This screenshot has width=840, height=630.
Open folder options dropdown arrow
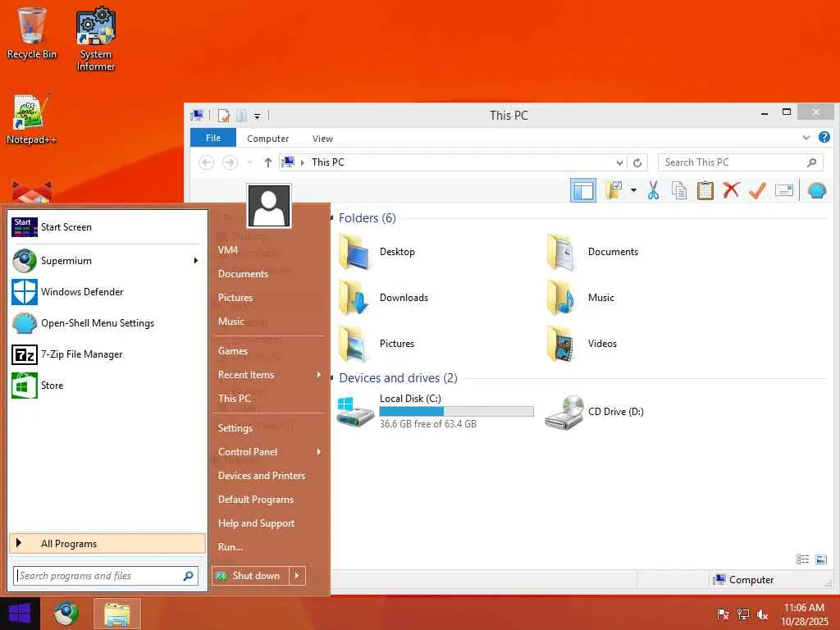pyautogui.click(x=633, y=190)
